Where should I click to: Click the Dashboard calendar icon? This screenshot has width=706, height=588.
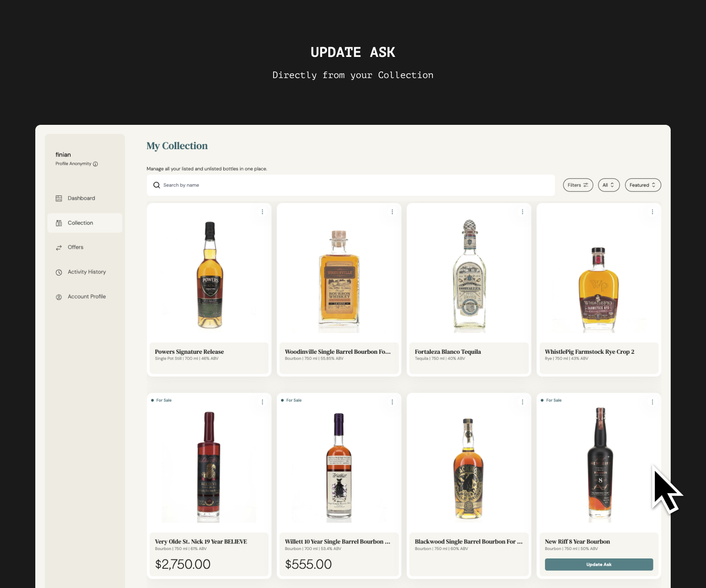(x=59, y=198)
